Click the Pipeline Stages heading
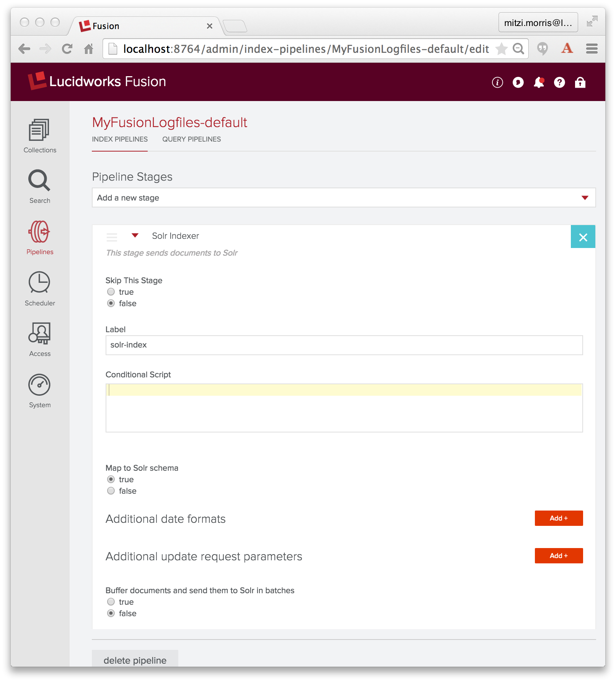 tap(132, 177)
